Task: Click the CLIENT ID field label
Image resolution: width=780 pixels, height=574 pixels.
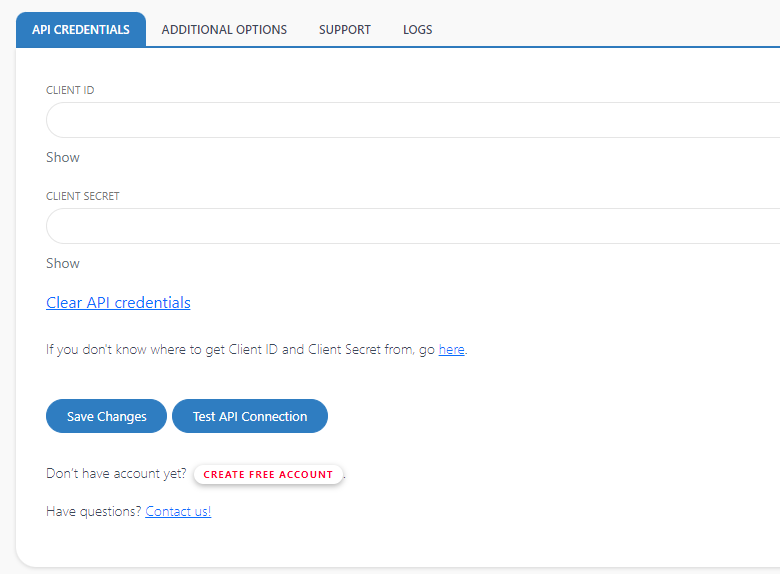Action: [x=70, y=90]
